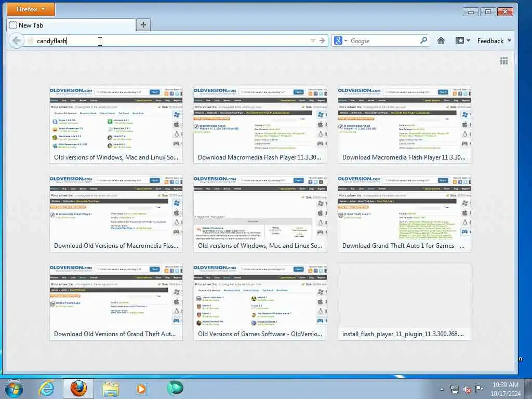Expand the Bookmarks dropdown arrow

coord(468,41)
